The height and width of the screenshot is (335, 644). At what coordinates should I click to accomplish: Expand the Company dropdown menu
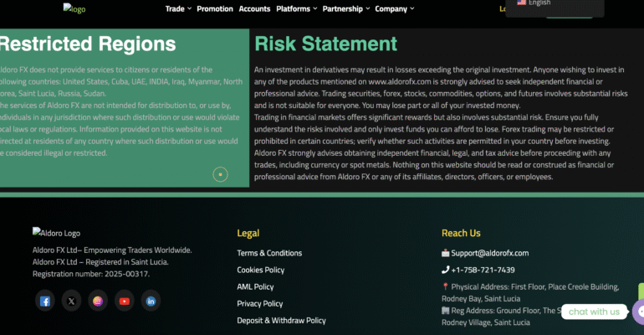coord(394,9)
